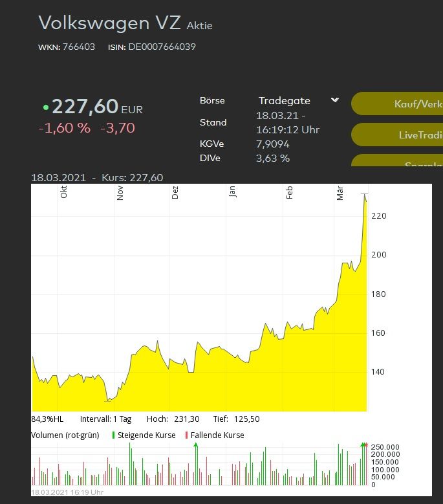Click the green volume spike arrow near December

point(195,445)
